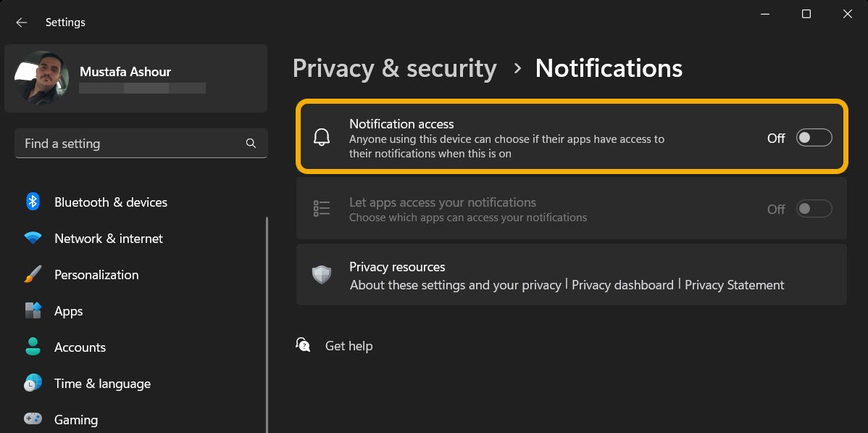Open Accounts using its person icon
The image size is (868, 433).
[32, 347]
